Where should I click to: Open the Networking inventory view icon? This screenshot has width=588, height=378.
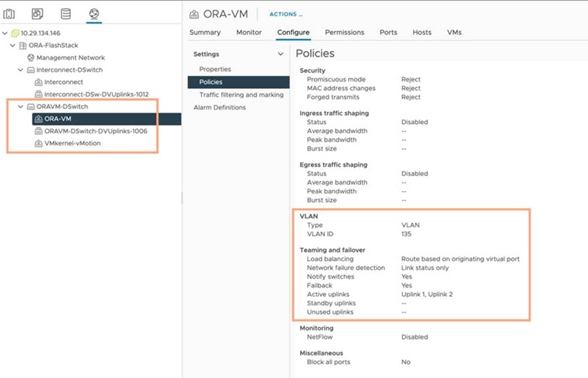pyautogui.click(x=94, y=14)
